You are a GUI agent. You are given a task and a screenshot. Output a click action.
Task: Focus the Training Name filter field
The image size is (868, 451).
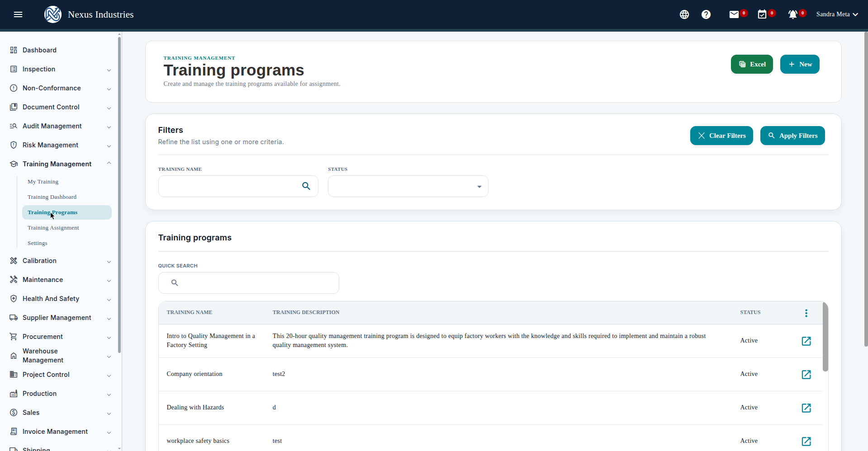(238, 186)
